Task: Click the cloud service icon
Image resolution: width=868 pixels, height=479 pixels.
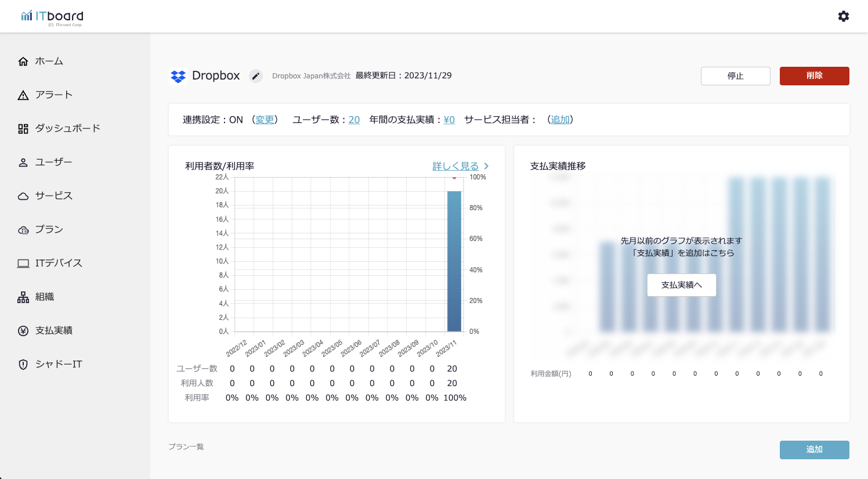Action: pos(23,196)
